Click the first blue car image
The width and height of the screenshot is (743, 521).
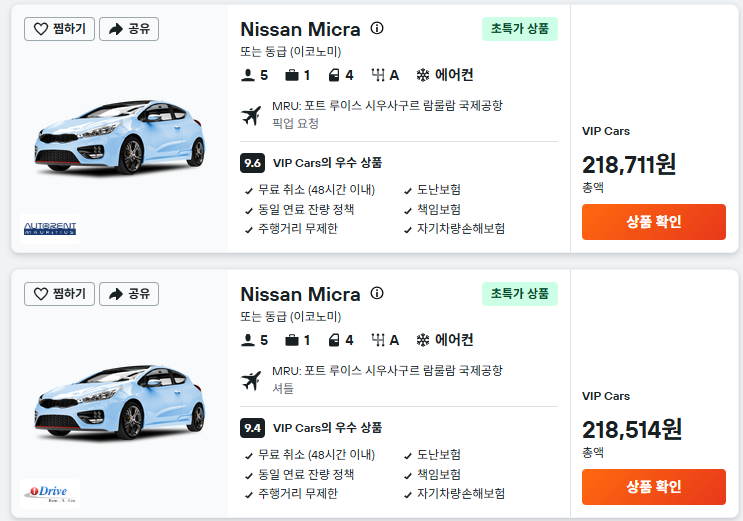(x=119, y=137)
